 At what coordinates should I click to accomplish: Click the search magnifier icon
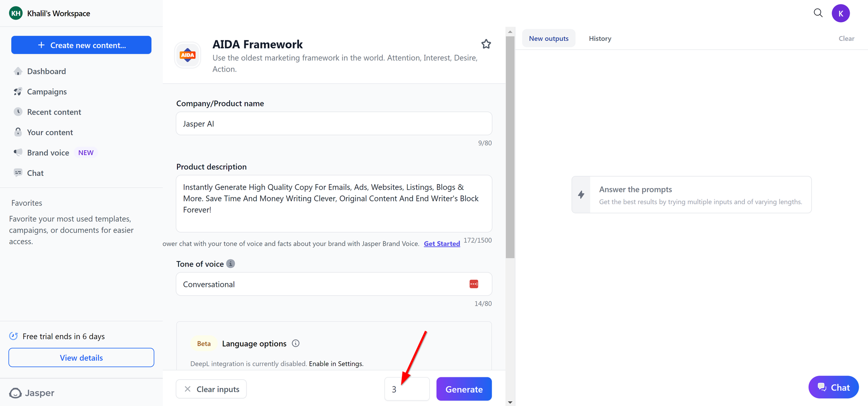coord(818,13)
